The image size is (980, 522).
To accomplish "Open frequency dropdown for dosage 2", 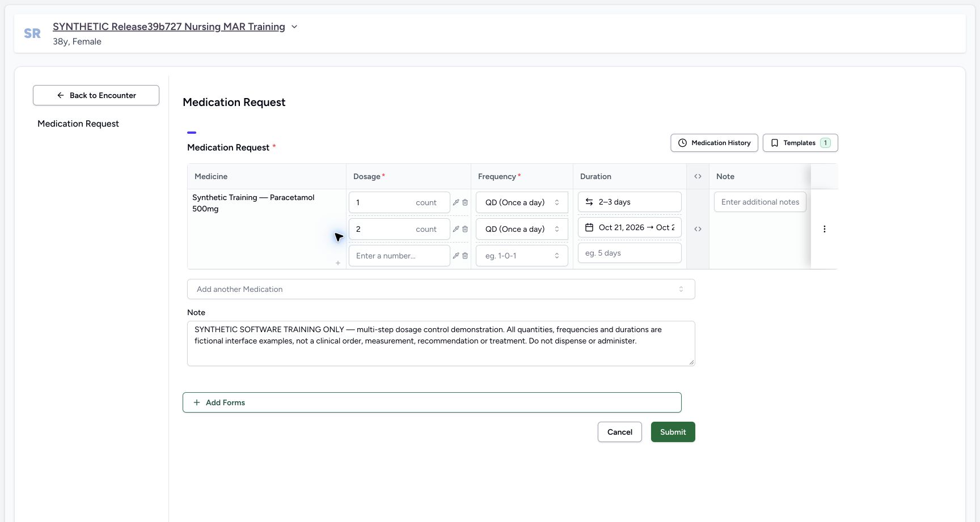I will pyautogui.click(x=522, y=229).
